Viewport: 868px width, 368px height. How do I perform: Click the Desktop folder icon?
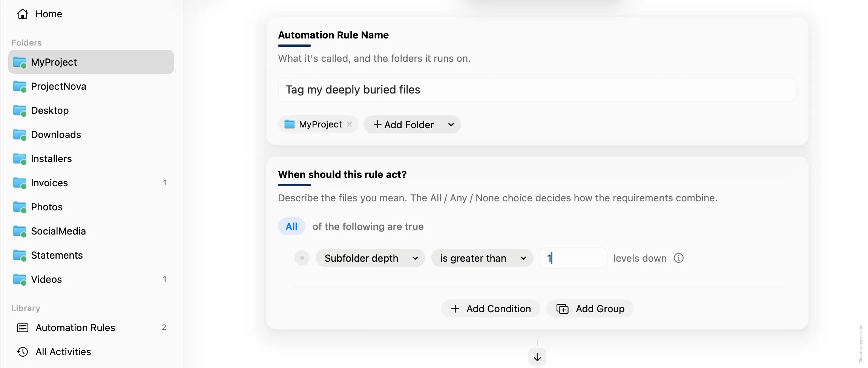[x=20, y=110]
